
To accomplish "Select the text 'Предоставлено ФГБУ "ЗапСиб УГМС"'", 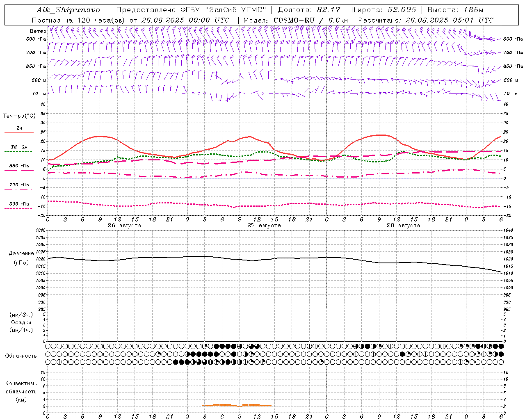I will coord(192,10).
